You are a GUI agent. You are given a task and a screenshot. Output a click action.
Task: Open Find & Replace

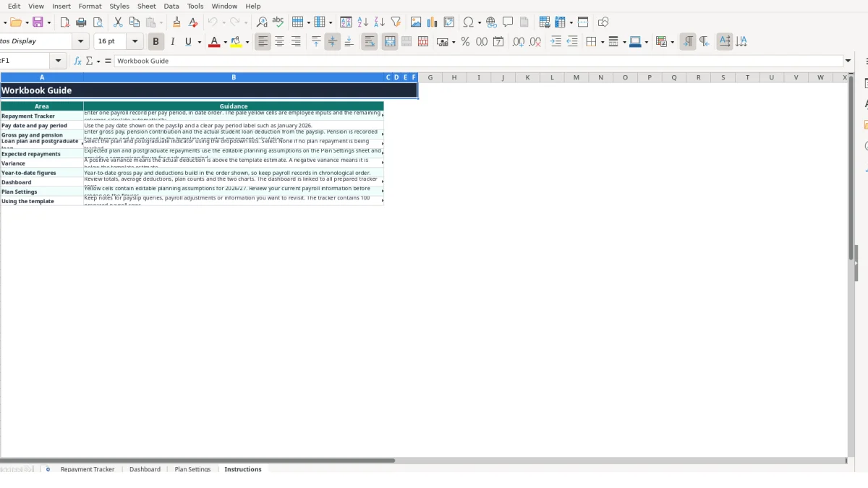click(262, 22)
